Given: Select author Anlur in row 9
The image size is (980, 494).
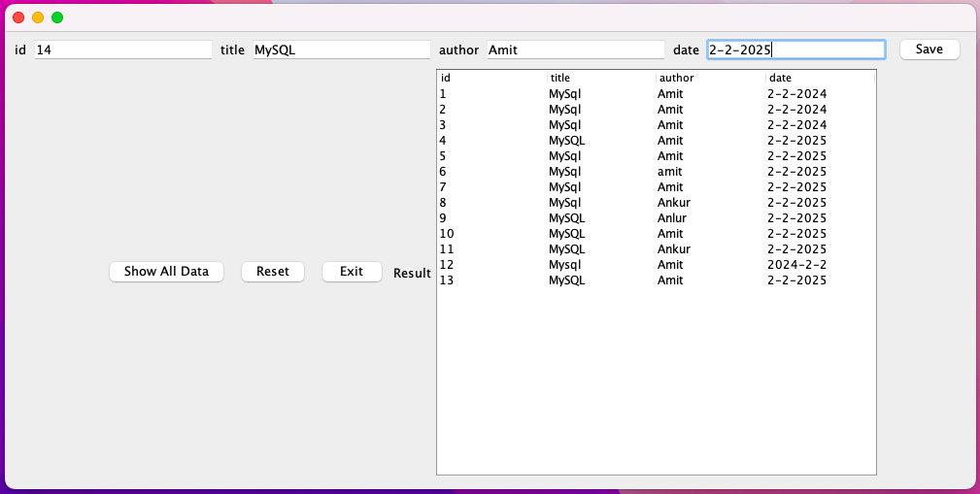Looking at the screenshot, I should tap(671, 218).
